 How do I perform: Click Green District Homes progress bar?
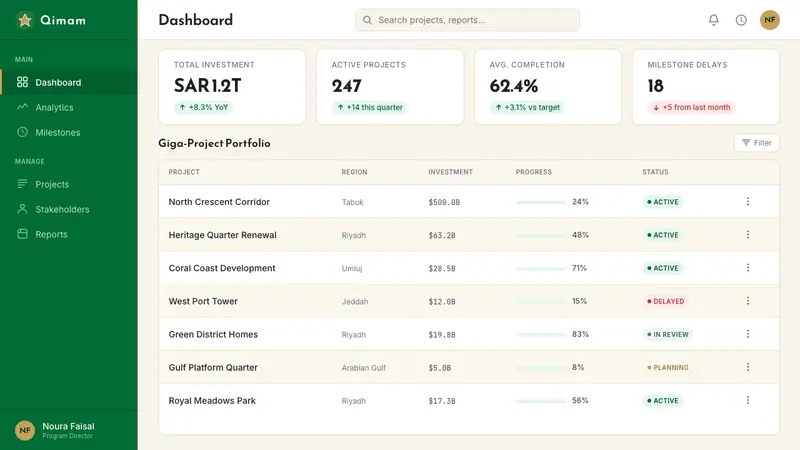[540, 335]
